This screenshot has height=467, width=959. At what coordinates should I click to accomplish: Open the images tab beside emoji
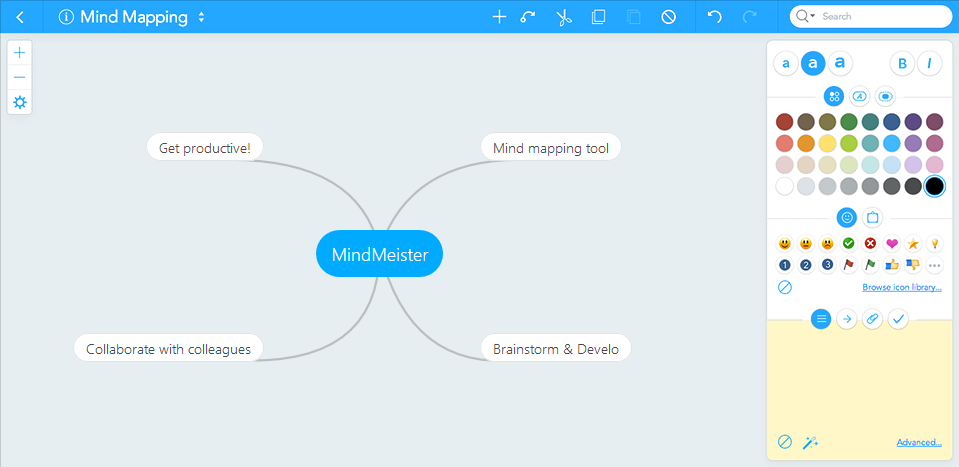(873, 217)
